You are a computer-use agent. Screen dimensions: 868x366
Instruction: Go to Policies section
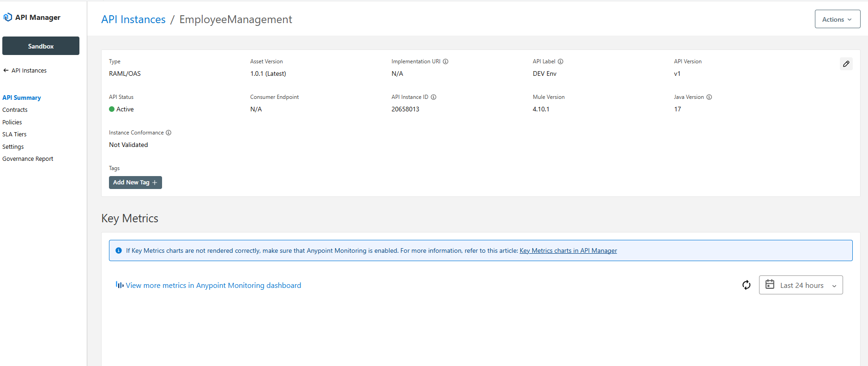[x=12, y=122]
